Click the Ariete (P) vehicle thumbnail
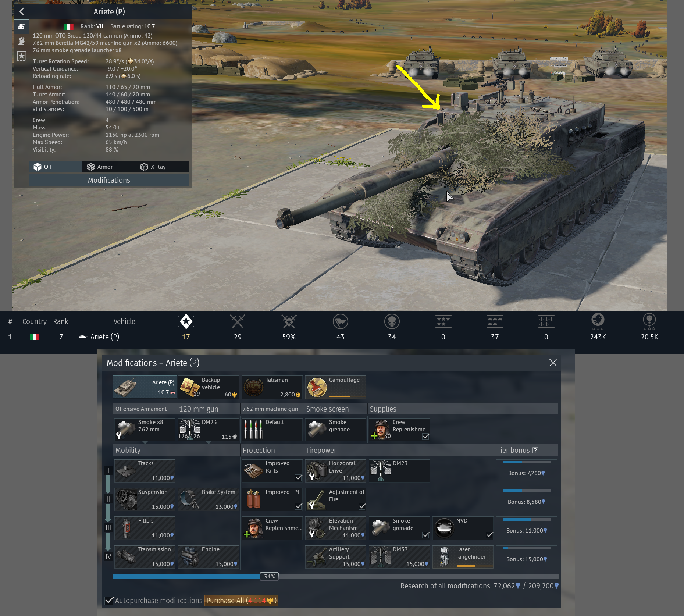 click(145, 387)
